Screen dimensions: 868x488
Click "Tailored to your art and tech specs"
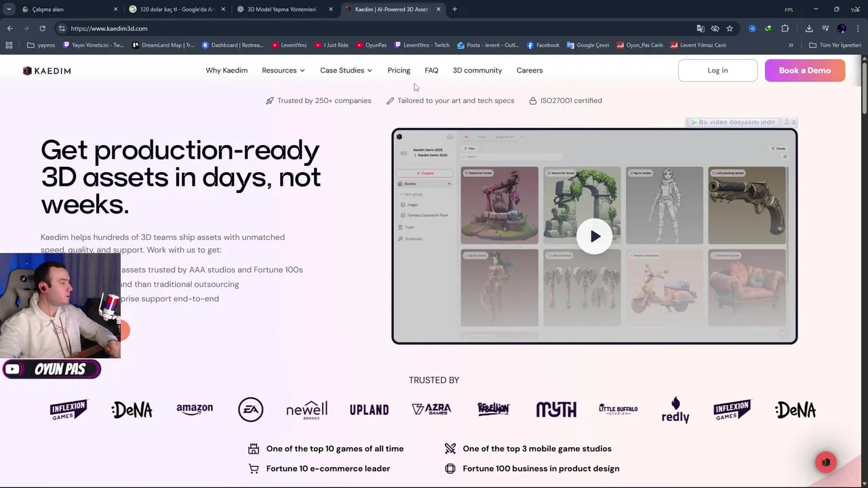point(456,100)
